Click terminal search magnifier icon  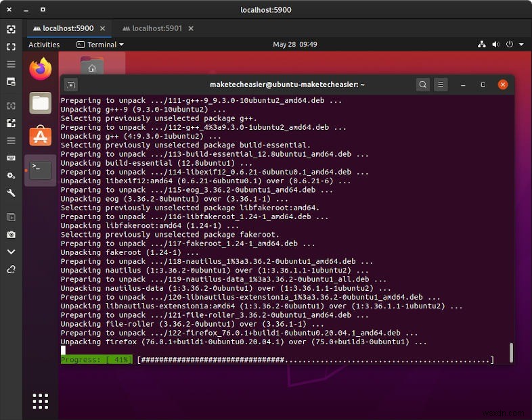pos(423,85)
